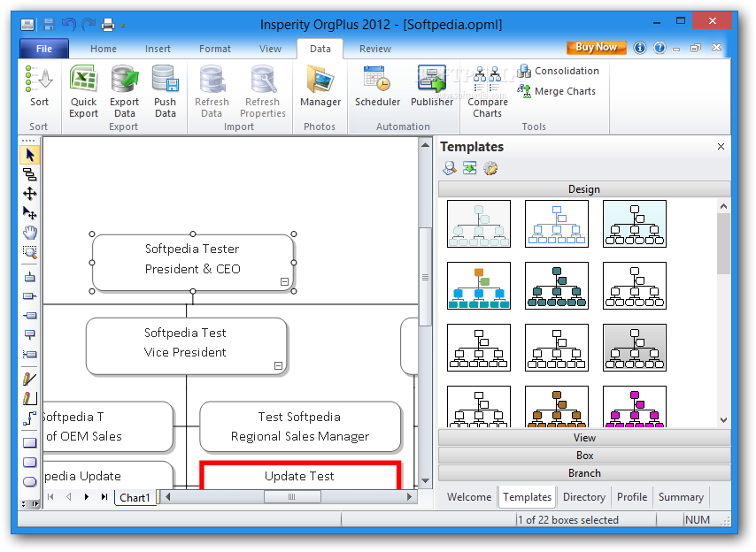Open the File menu

click(44, 49)
